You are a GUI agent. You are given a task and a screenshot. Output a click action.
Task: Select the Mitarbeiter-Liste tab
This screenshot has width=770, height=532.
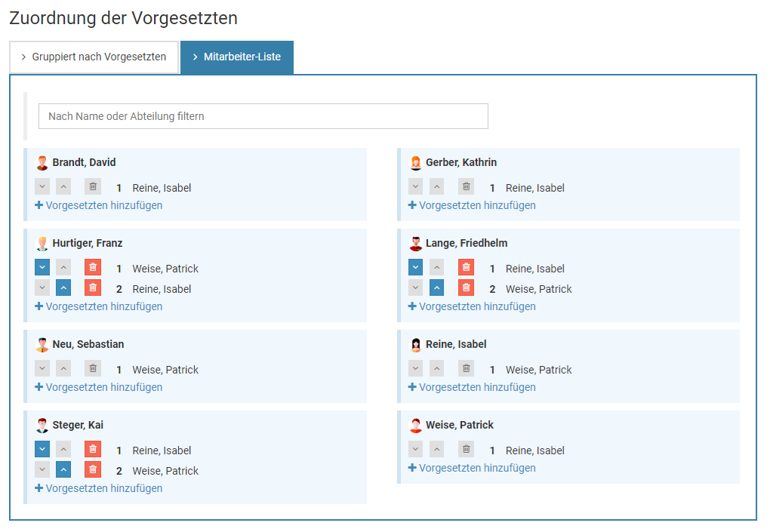237,57
